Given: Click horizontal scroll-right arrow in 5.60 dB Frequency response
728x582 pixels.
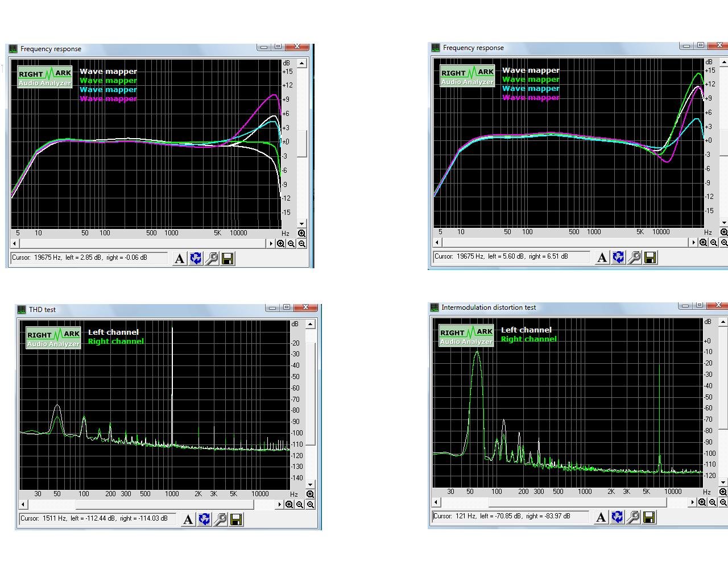Looking at the screenshot, I should tap(694, 242).
